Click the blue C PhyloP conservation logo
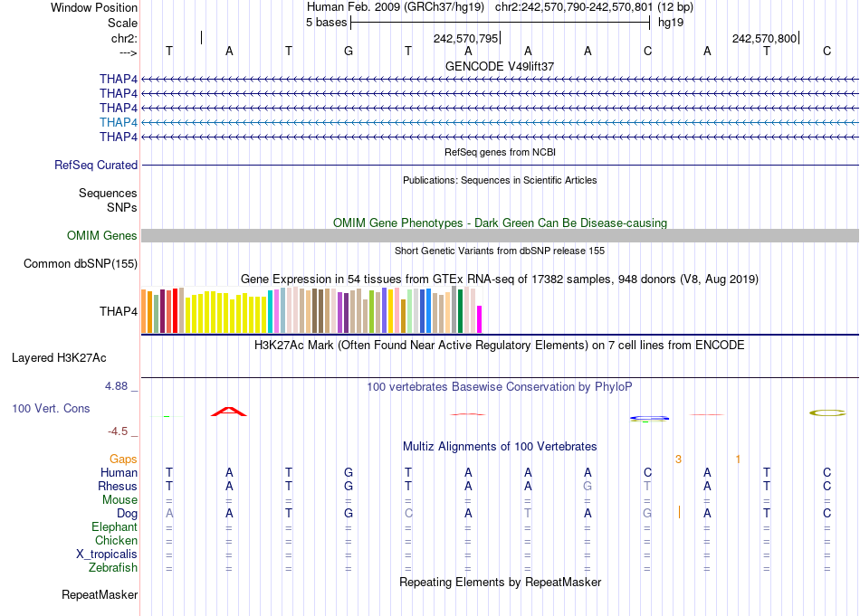Viewport: 860px width, 616px height. (x=649, y=418)
